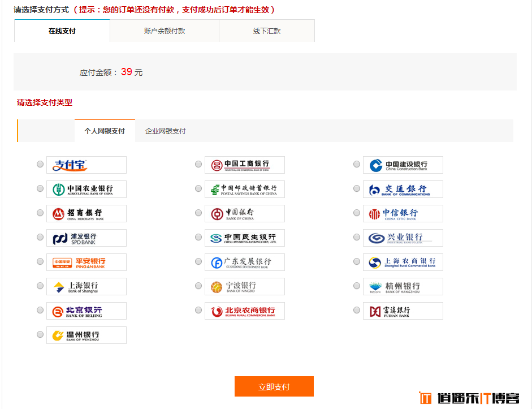Click the 广东发展银行 logo
Image resolution: width=532 pixels, height=409 pixels.
245,262
